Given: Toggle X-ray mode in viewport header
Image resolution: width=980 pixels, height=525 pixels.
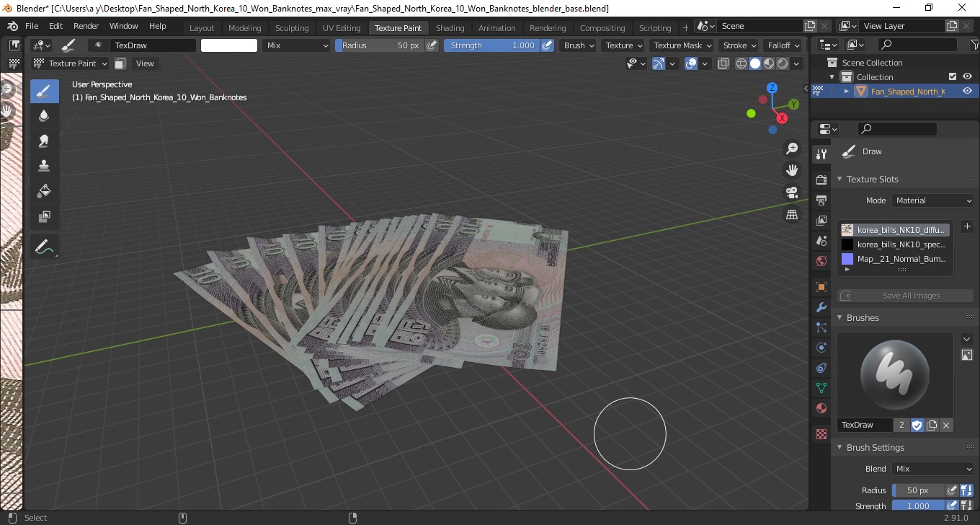Looking at the screenshot, I should [723, 63].
